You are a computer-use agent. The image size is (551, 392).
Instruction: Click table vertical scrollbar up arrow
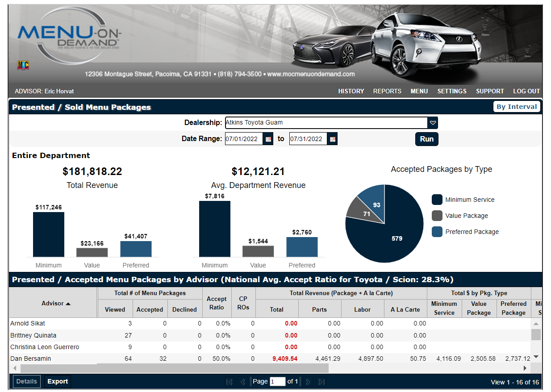(536, 324)
